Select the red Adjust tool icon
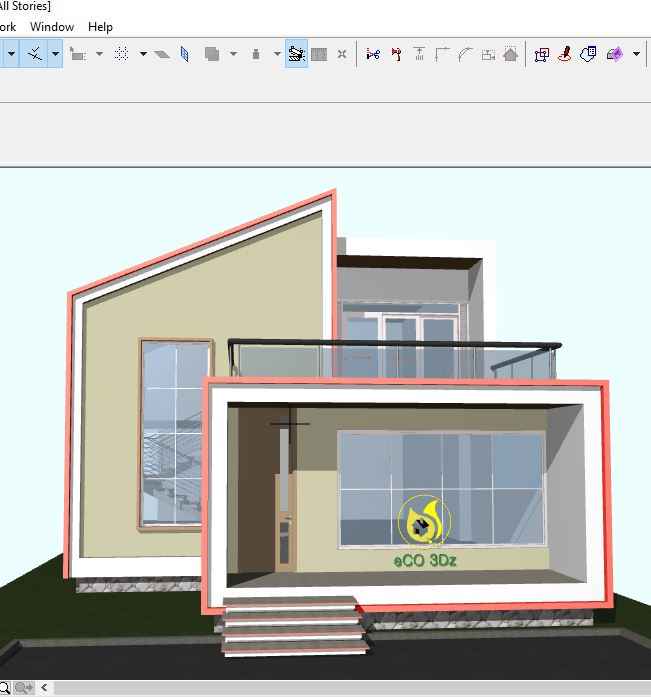Image resolution: width=651 pixels, height=697 pixels. point(396,54)
